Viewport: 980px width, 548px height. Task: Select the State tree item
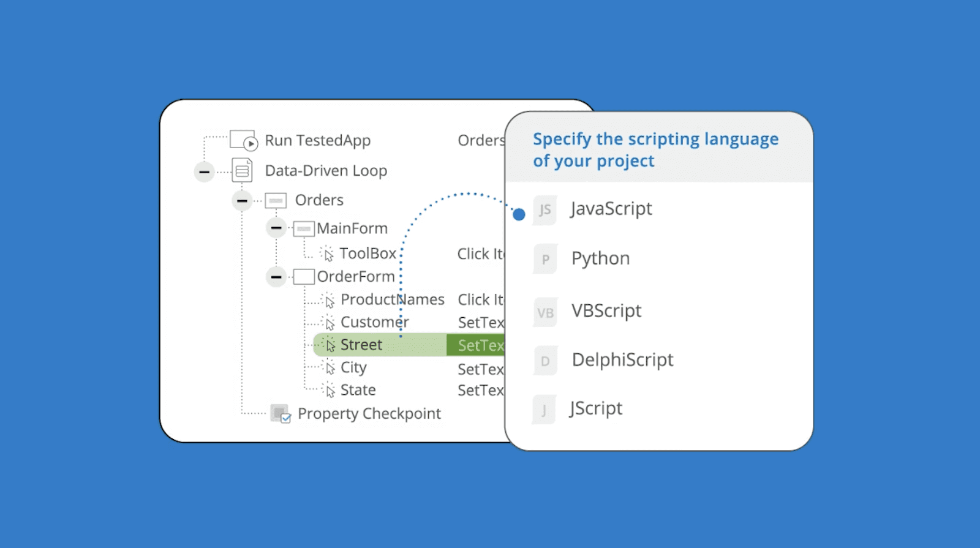[358, 390]
